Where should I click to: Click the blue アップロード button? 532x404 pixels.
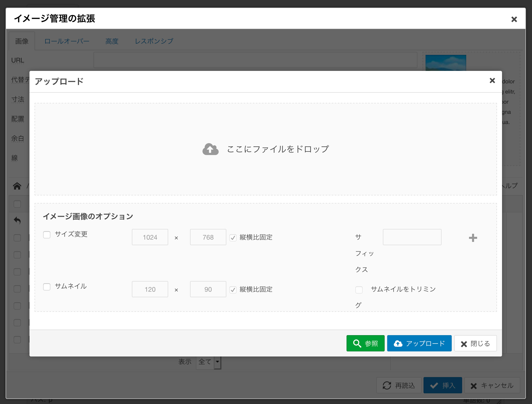(419, 343)
